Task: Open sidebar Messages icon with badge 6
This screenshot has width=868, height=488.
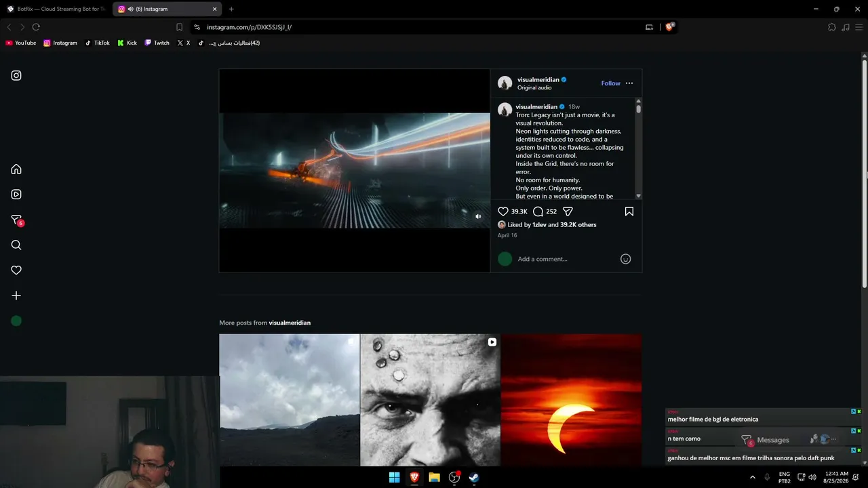Action: coord(17,220)
